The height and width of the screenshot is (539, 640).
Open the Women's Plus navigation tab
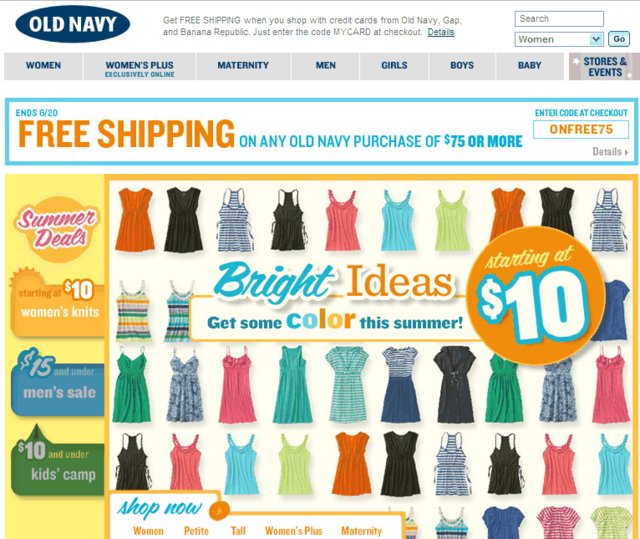pos(140,66)
